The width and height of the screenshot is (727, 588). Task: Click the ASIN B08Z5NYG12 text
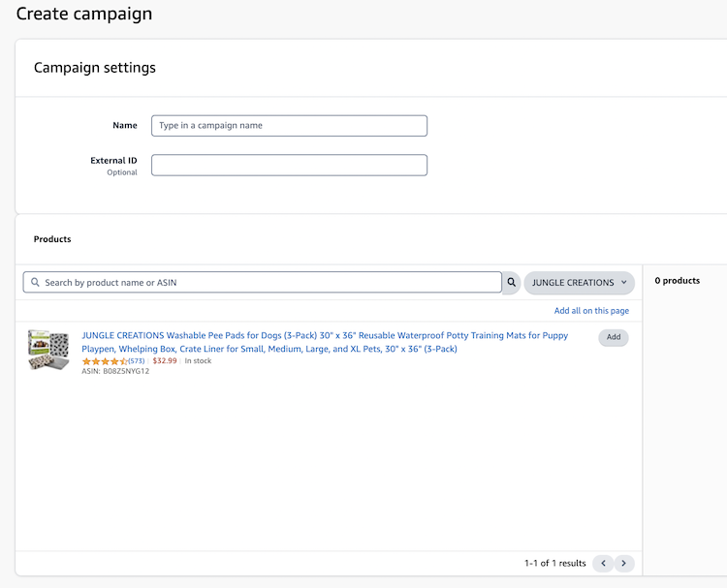(x=115, y=371)
